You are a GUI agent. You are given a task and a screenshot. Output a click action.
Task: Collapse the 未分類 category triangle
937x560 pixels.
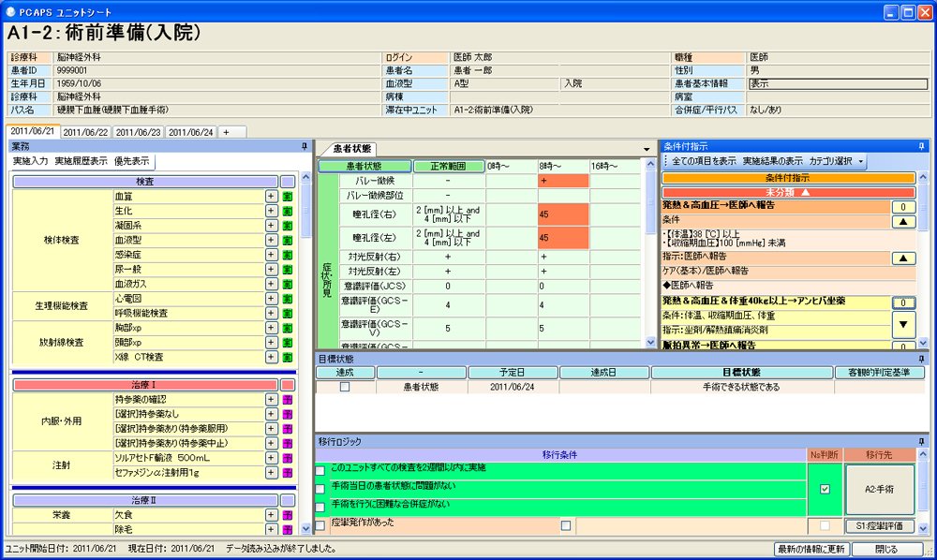(806, 192)
